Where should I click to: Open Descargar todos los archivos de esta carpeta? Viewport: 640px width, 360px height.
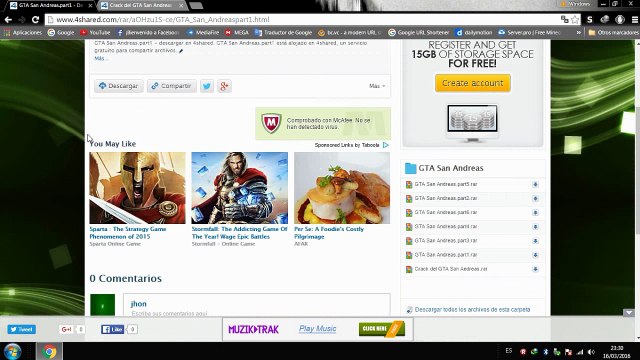472,309
